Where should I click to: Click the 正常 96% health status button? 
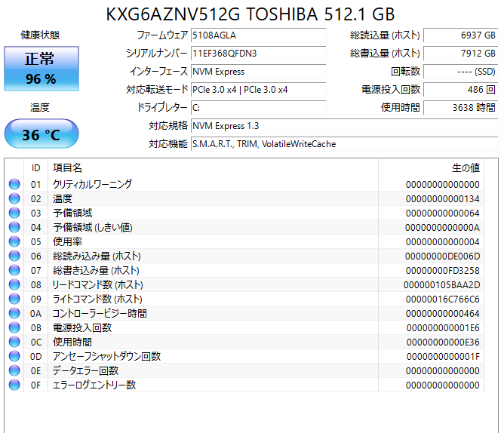41,68
